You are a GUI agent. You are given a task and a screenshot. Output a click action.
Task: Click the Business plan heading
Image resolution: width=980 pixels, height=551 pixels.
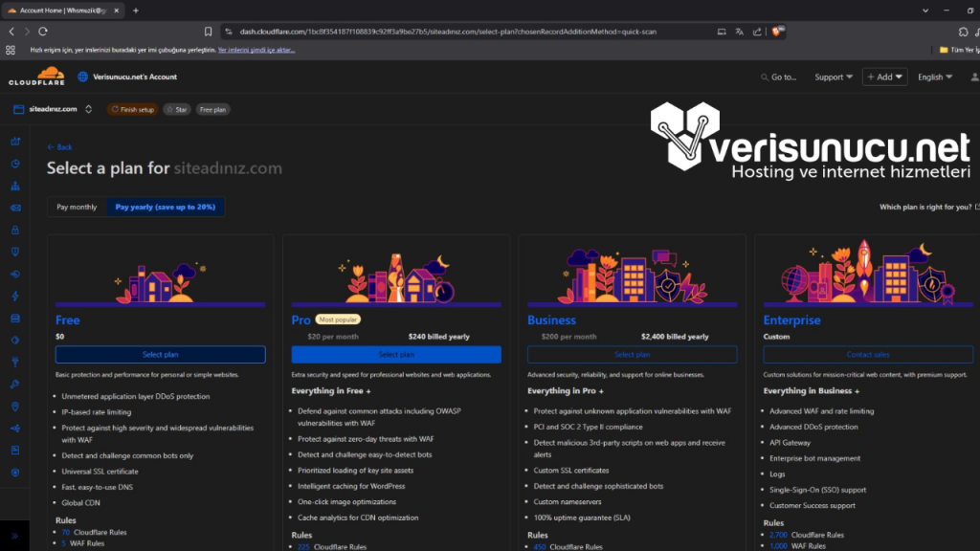pos(551,320)
